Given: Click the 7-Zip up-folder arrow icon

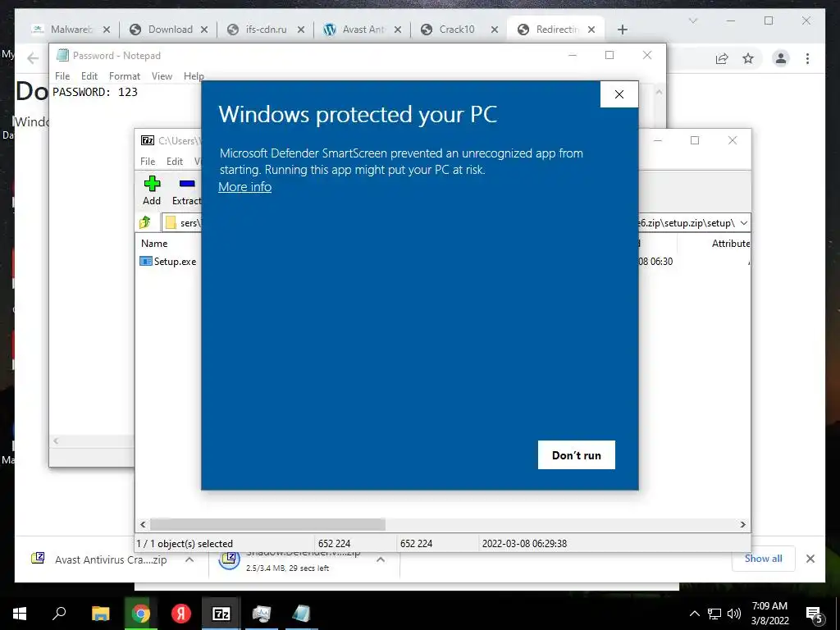Looking at the screenshot, I should coord(145,222).
